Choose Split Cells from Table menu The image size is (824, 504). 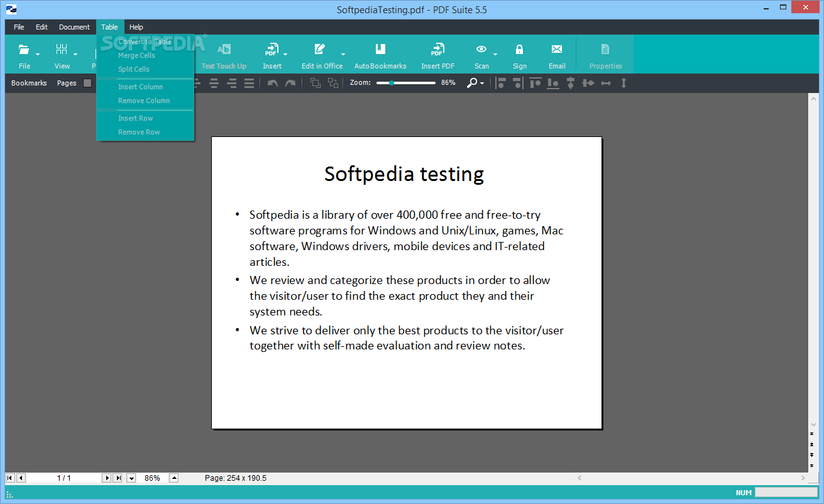(x=145, y=69)
